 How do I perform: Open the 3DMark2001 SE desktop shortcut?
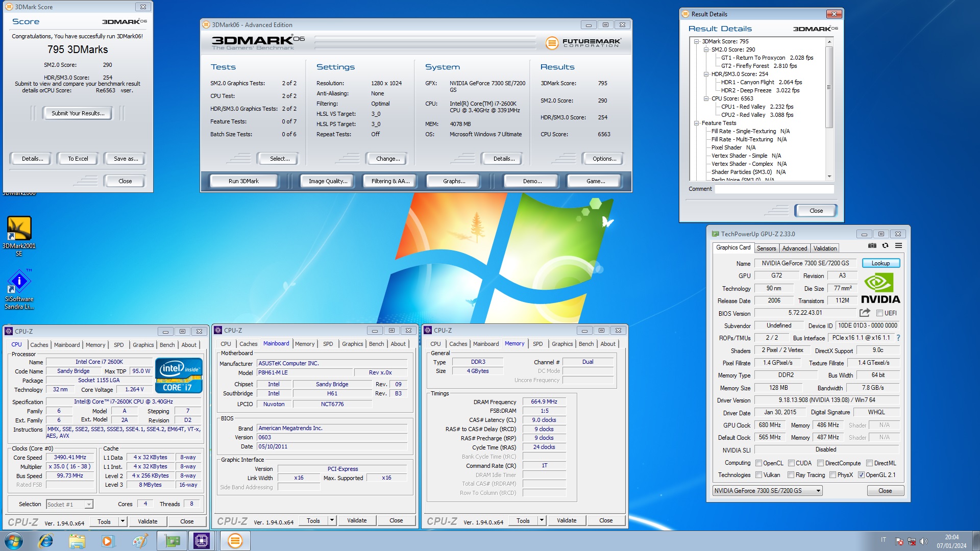(19, 236)
